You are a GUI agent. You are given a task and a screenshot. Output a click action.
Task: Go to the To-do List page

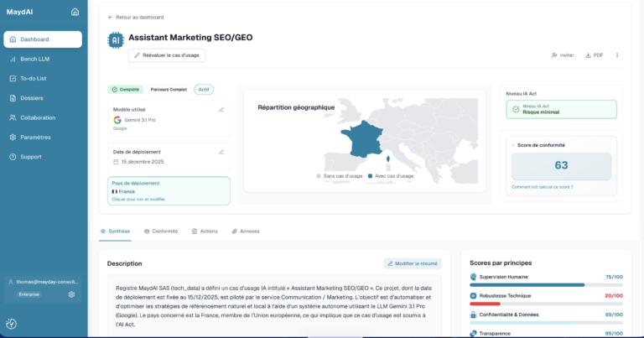(x=43, y=79)
